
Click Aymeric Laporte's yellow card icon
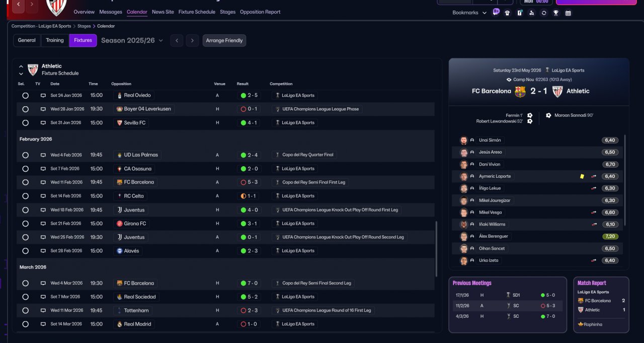582,176
